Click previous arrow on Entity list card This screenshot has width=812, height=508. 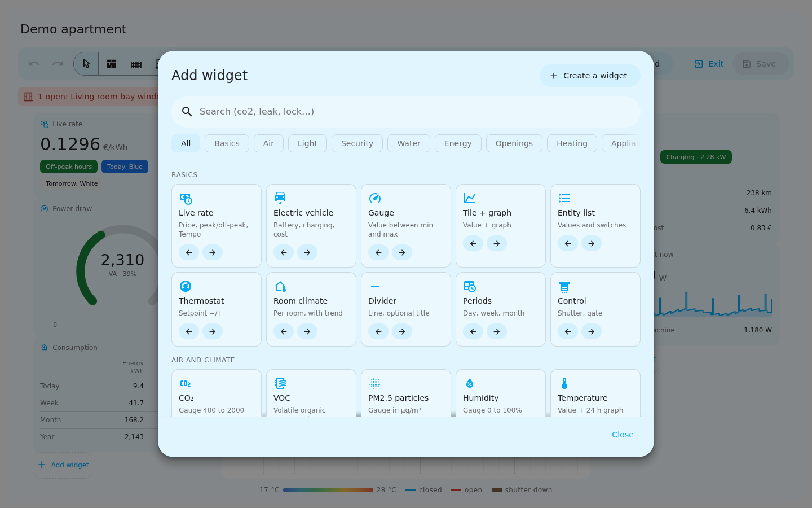568,243
